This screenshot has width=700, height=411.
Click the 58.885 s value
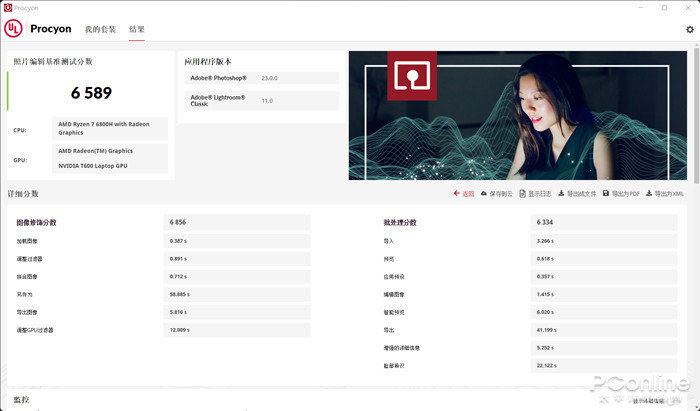(179, 295)
